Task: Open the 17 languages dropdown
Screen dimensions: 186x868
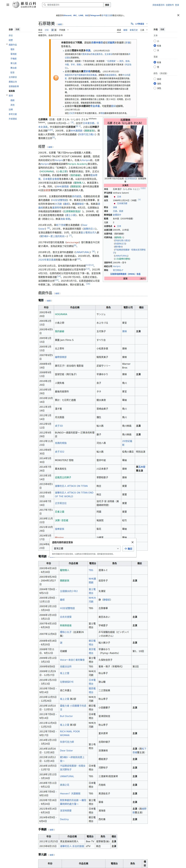Action: click(x=141, y=24)
